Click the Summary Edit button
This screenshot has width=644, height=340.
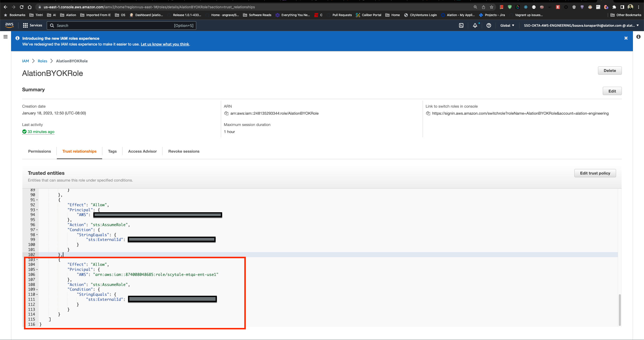click(x=612, y=91)
